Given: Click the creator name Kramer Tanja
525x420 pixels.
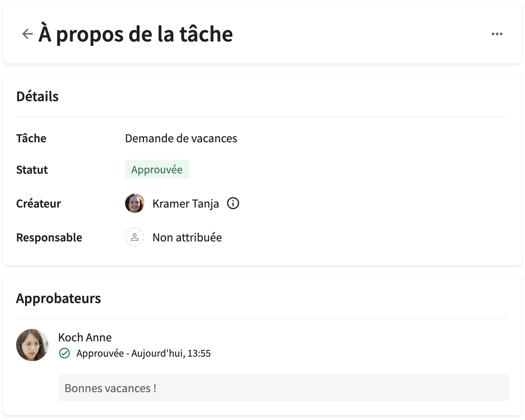Looking at the screenshot, I should tap(185, 203).
